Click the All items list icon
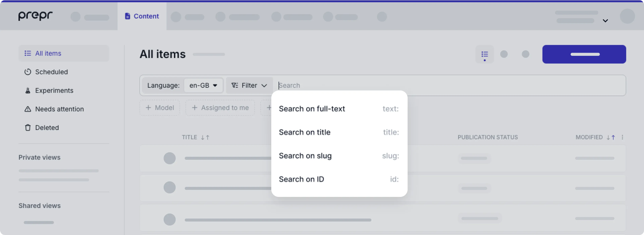Viewport: 644px width, 235px height. pyautogui.click(x=28, y=53)
